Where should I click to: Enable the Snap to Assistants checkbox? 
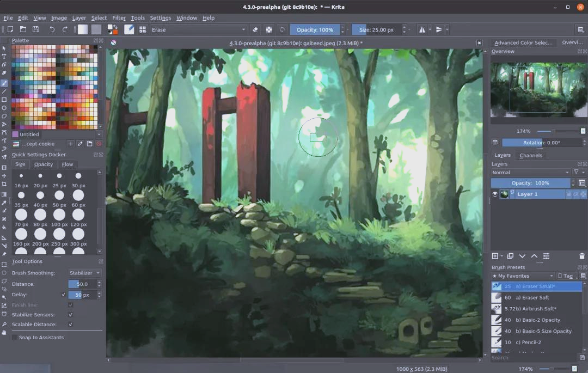click(x=15, y=338)
